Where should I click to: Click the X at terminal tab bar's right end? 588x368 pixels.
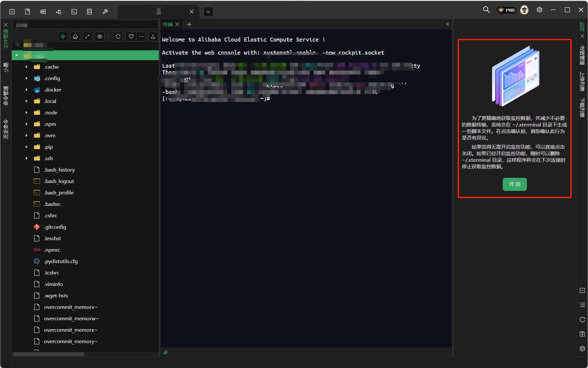click(448, 24)
